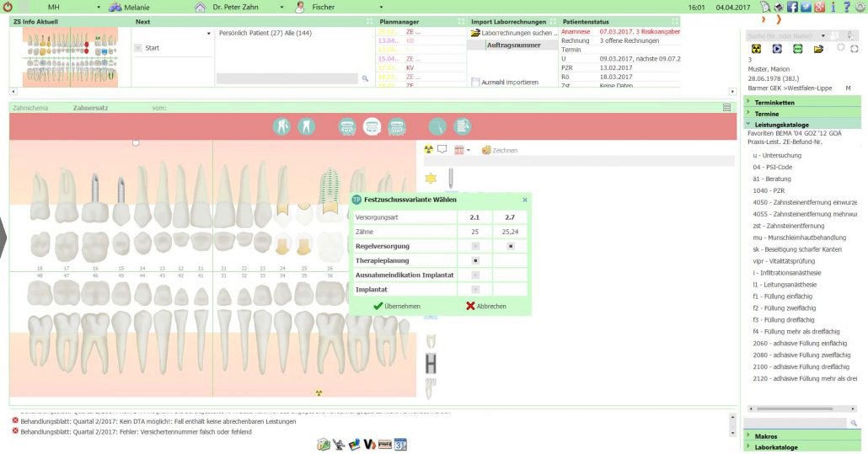This screenshot has height=454, width=868.
Task: Select the highlighted white denture icon in red toolbar
Action: coord(372,126)
